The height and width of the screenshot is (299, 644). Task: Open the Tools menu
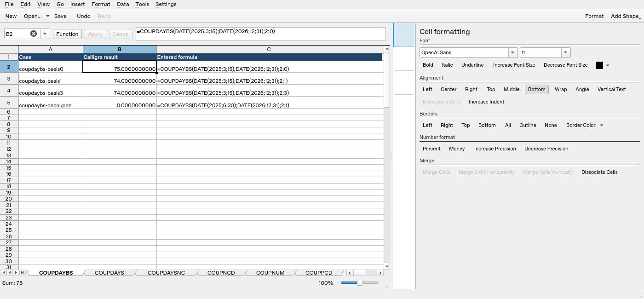click(x=142, y=4)
